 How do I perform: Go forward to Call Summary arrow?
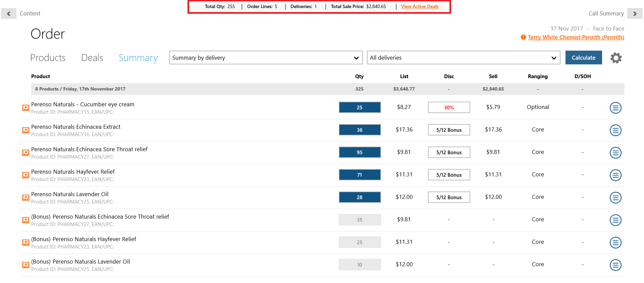[x=635, y=13]
